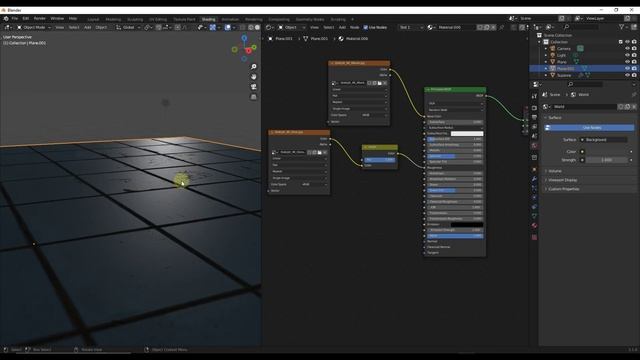Hide Light with its eye icon
Image resolution: width=640 pixels, height=360 pixels.
click(x=627, y=55)
